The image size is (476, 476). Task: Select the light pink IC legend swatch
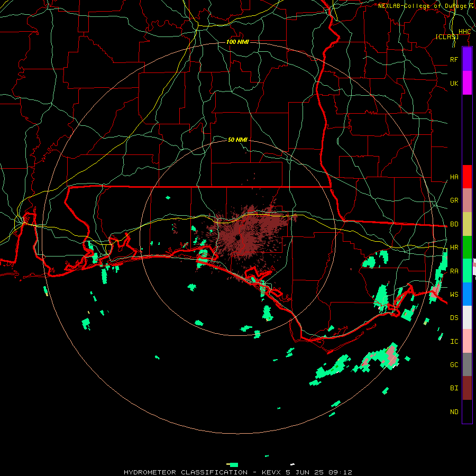[x=467, y=341]
